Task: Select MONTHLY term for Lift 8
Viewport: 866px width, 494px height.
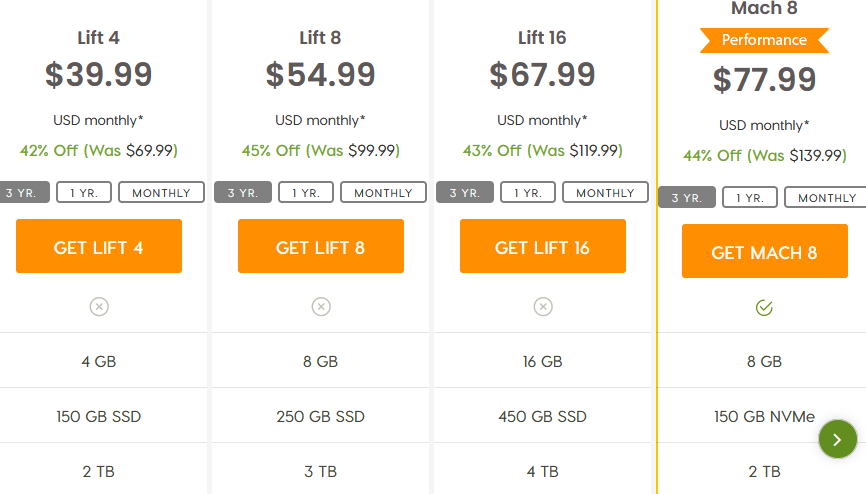Action: click(x=383, y=192)
